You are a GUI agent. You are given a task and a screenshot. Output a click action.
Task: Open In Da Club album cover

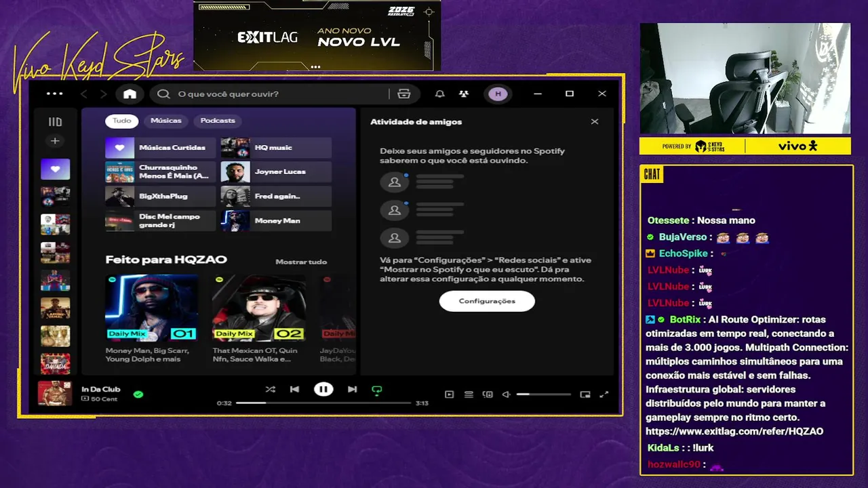[55, 393]
